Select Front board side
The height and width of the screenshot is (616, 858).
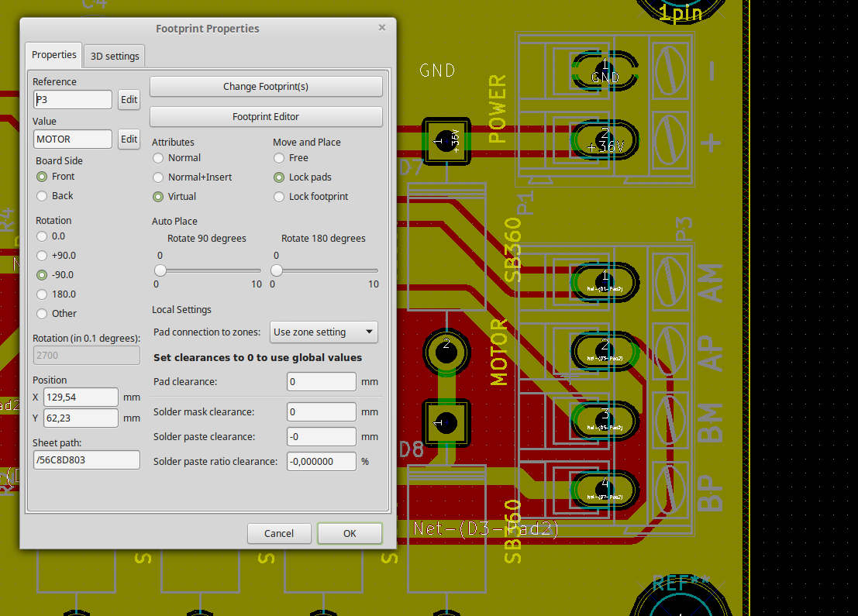click(55, 177)
